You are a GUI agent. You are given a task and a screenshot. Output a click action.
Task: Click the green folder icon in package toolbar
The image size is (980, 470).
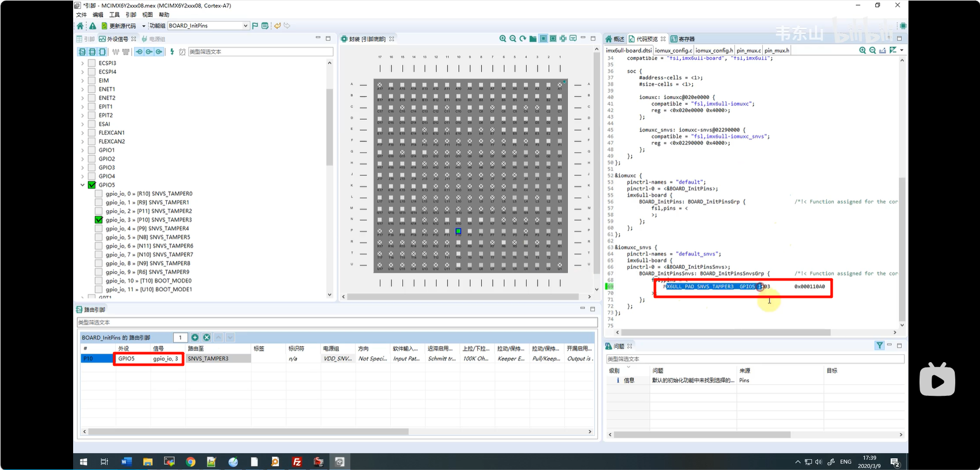[x=533, y=38]
